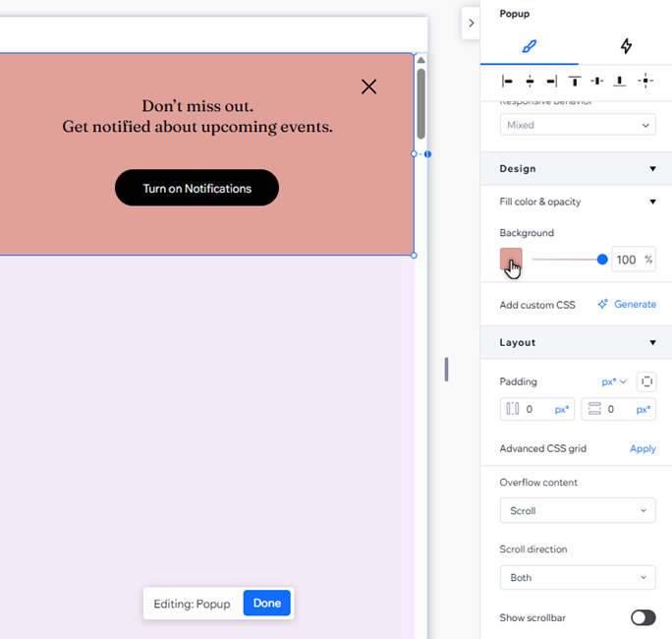Collapse the Layout section
Screen dimensions: 672x639
[652, 343]
